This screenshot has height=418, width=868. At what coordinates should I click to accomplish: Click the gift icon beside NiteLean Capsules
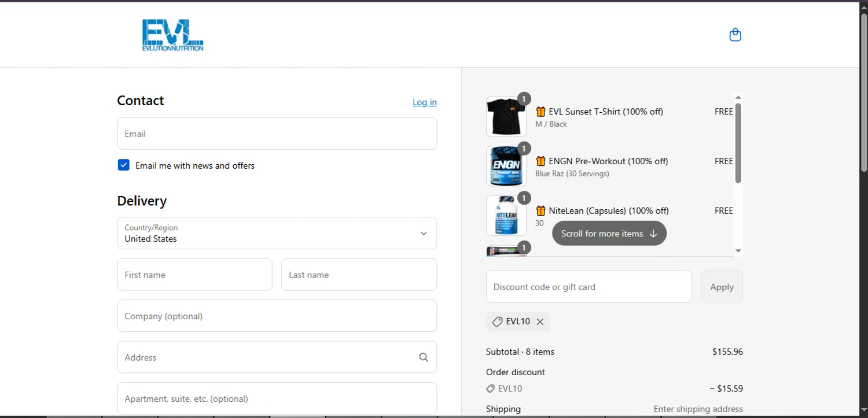tap(540, 211)
